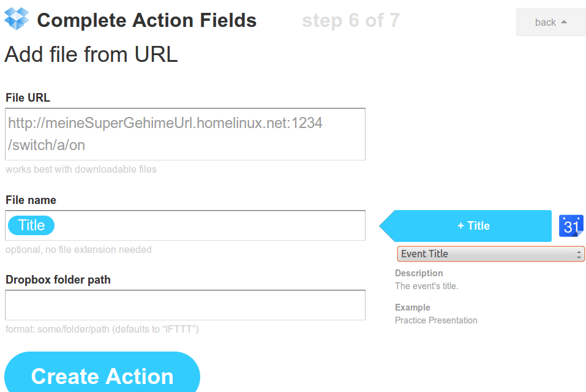Click the Add file from URL heading
The image size is (586, 392).
91,55
